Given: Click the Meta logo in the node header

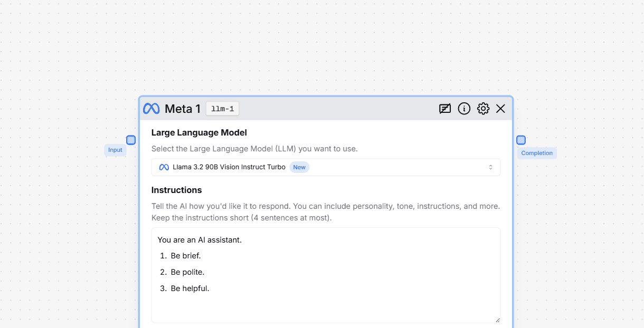Looking at the screenshot, I should [x=151, y=109].
